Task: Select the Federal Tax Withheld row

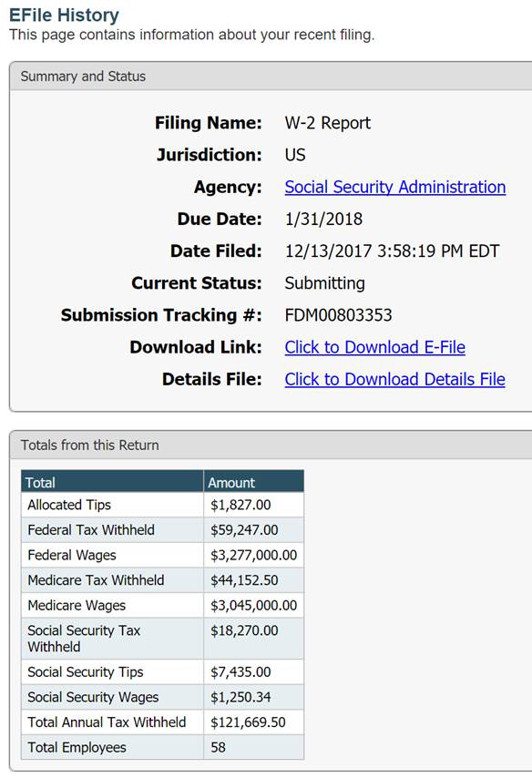Action: click(162, 530)
